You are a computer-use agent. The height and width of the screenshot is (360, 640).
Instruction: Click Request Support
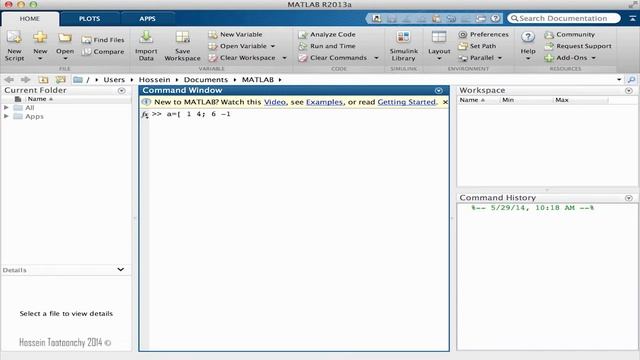tap(578, 46)
